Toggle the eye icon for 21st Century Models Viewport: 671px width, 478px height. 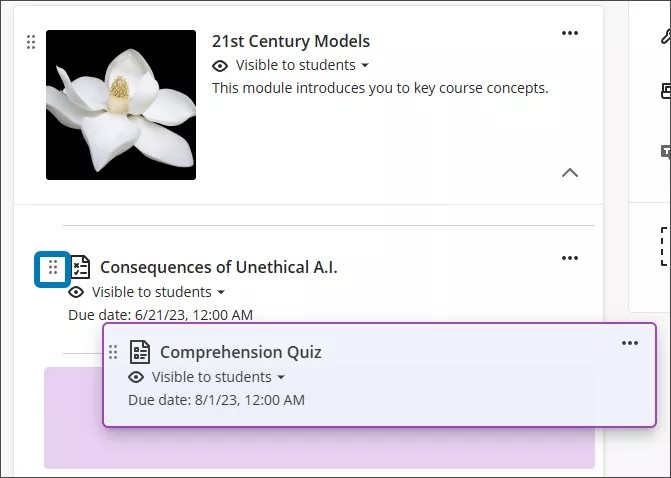tap(220, 66)
